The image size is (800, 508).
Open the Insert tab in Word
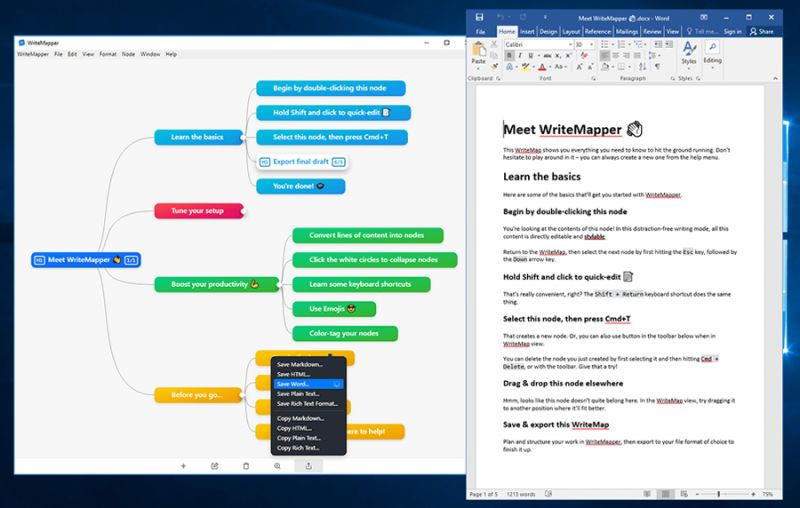(x=527, y=32)
